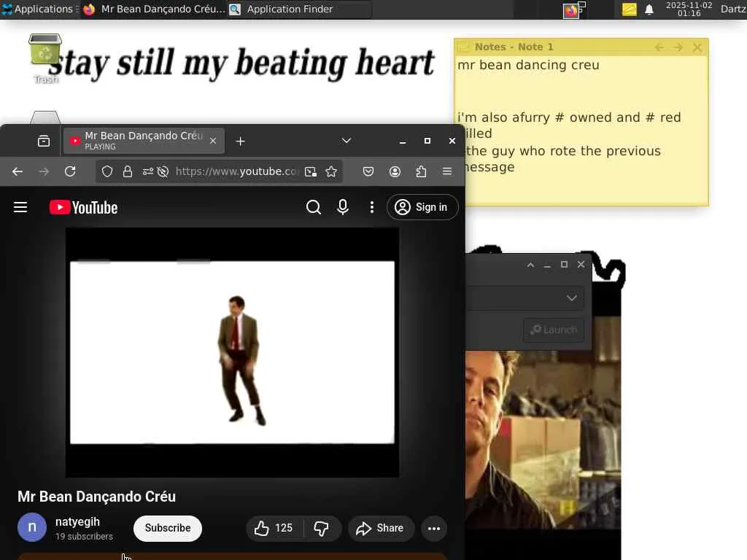747x560 pixels.
Task: Open the natyegih channel avatar
Action: [32, 527]
